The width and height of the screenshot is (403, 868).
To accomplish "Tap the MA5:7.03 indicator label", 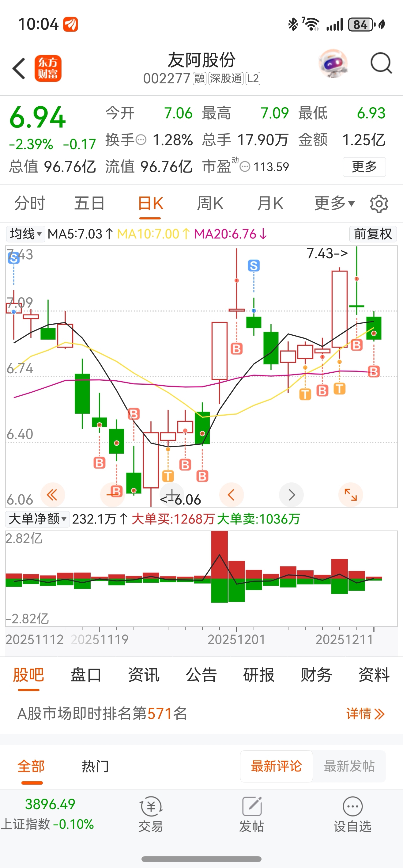I will pos(81,234).
